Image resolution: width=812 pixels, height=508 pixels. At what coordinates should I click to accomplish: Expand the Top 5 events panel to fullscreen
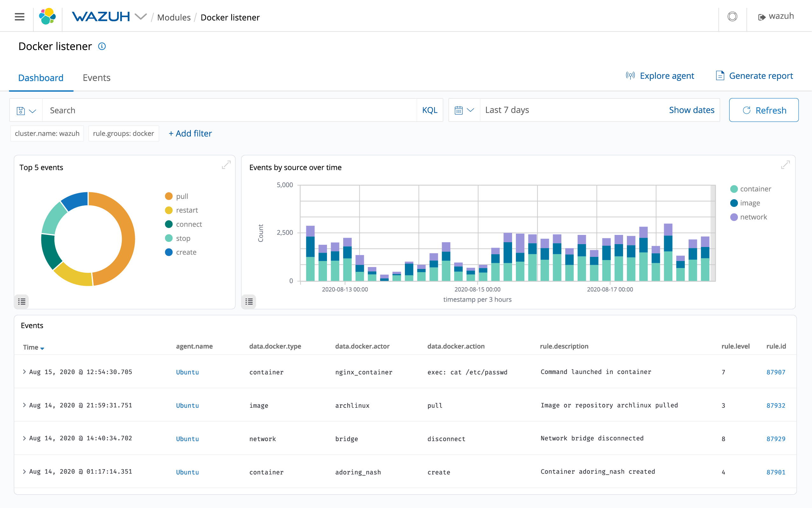[226, 165]
